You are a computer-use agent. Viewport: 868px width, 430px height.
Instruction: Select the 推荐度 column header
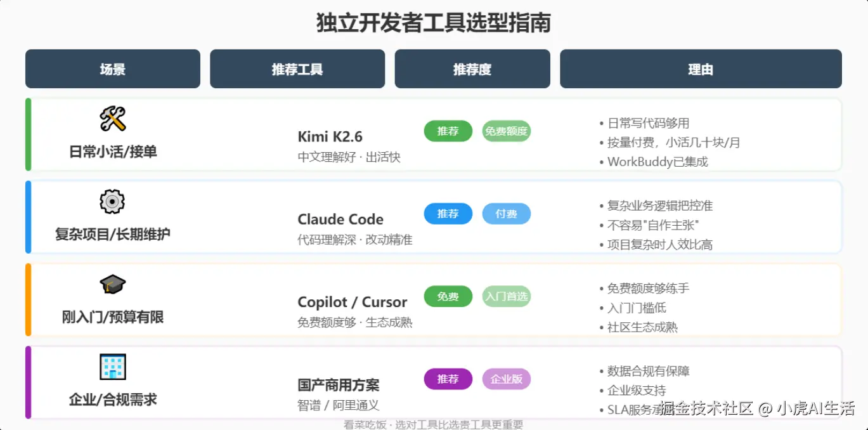click(x=472, y=69)
